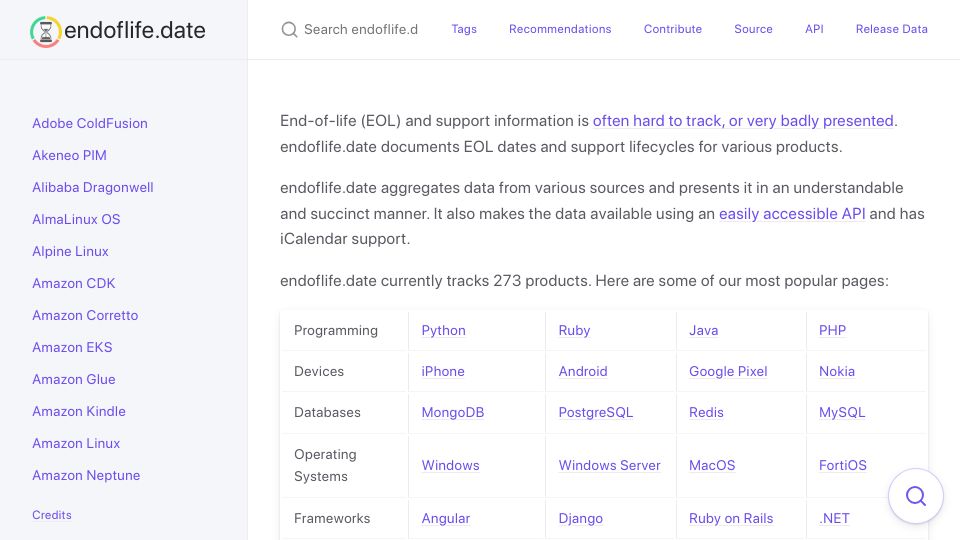Open the Redis page
960x540 pixels.
tap(706, 412)
